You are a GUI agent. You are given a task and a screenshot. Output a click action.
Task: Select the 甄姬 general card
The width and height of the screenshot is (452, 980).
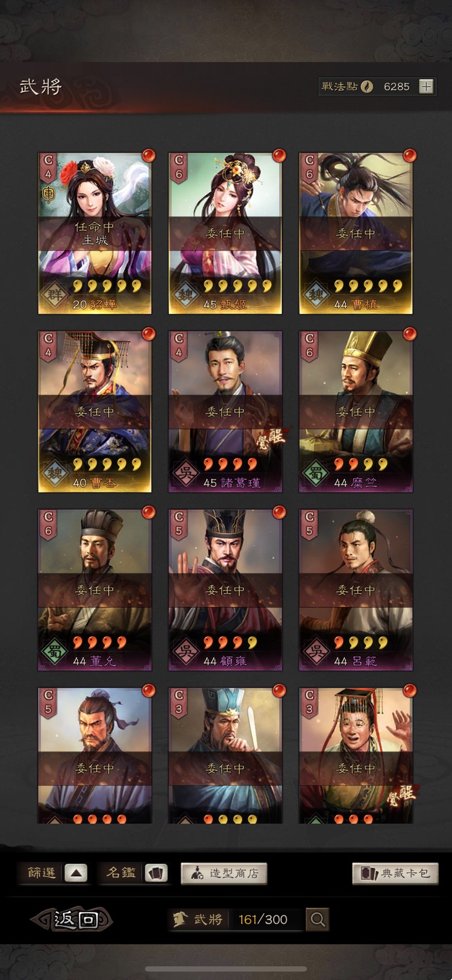pos(225,233)
